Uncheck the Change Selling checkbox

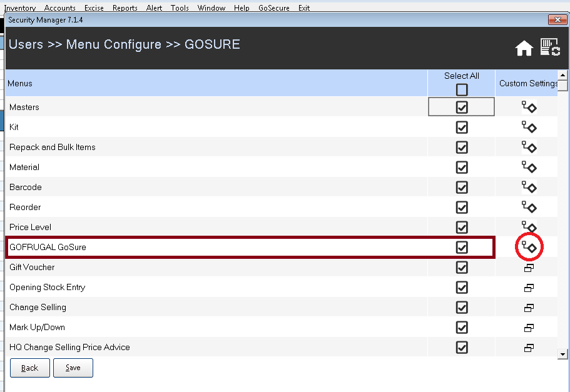462,308
